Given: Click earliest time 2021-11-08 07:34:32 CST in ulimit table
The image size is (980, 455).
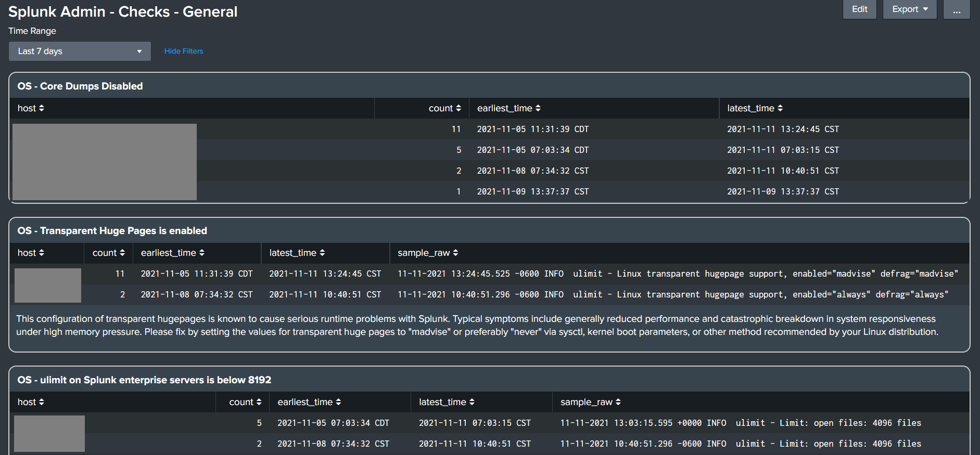Looking at the screenshot, I should (x=334, y=444).
